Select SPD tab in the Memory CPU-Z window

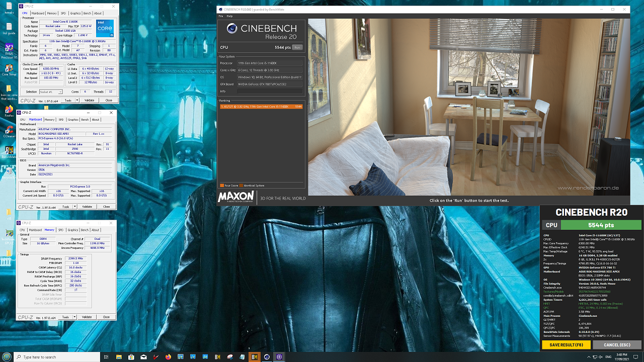61,230
